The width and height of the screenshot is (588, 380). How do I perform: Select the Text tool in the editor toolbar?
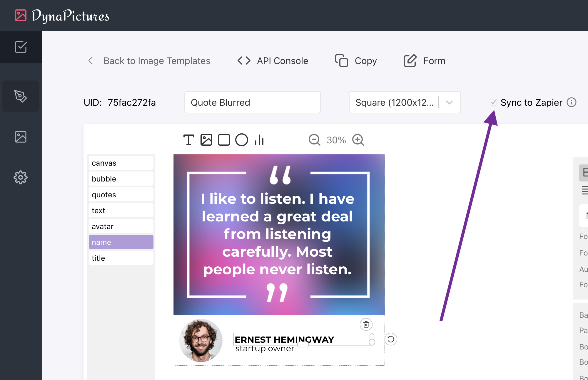point(188,140)
